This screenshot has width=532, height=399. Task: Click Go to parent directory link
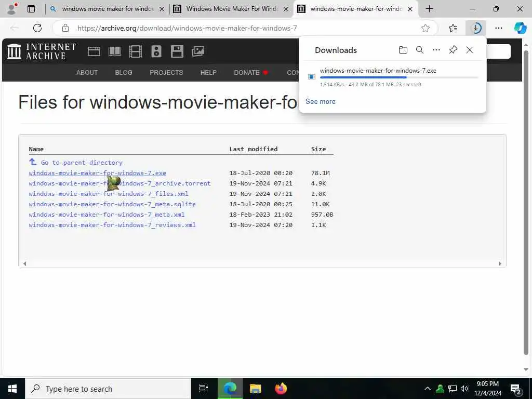(x=82, y=163)
